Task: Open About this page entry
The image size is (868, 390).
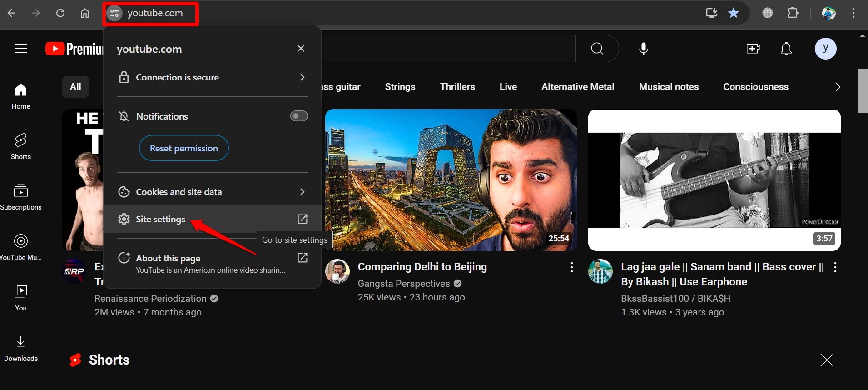Action: click(x=212, y=264)
